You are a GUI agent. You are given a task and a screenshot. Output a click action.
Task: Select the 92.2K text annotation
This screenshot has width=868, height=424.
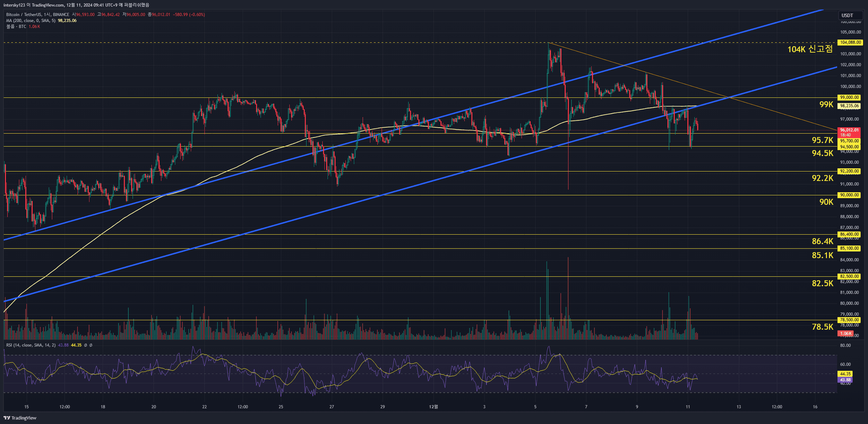[x=822, y=178]
